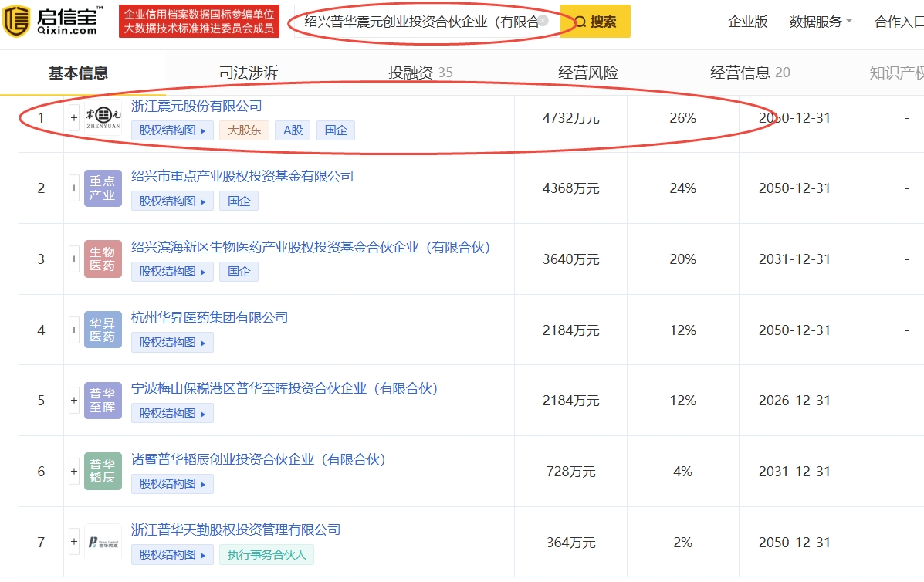Open 股权结构图 for 浙江普华天勤 row
Image resolution: width=924 pixels, height=582 pixels.
(172, 554)
